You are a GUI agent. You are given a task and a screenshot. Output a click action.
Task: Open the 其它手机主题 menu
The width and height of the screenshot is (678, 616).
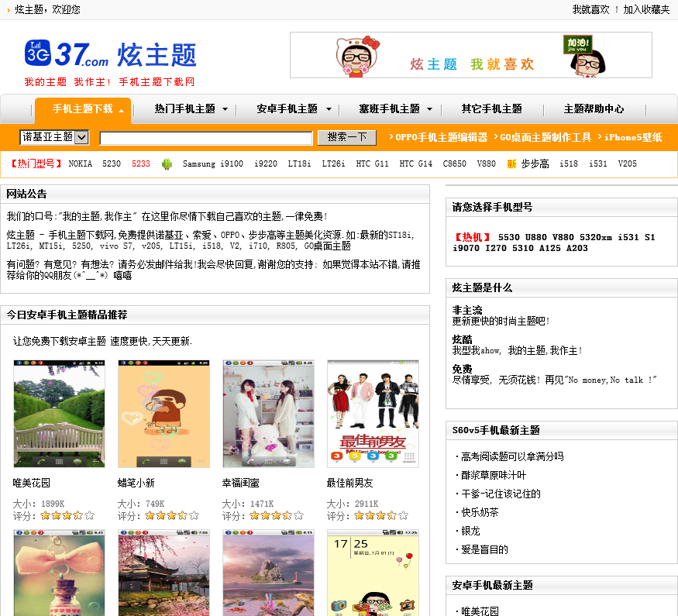491,109
